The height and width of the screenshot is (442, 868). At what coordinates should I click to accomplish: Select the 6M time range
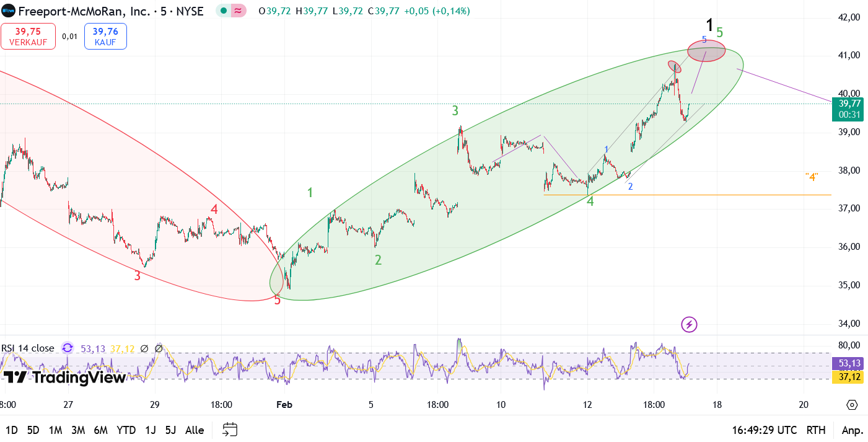coord(101,430)
